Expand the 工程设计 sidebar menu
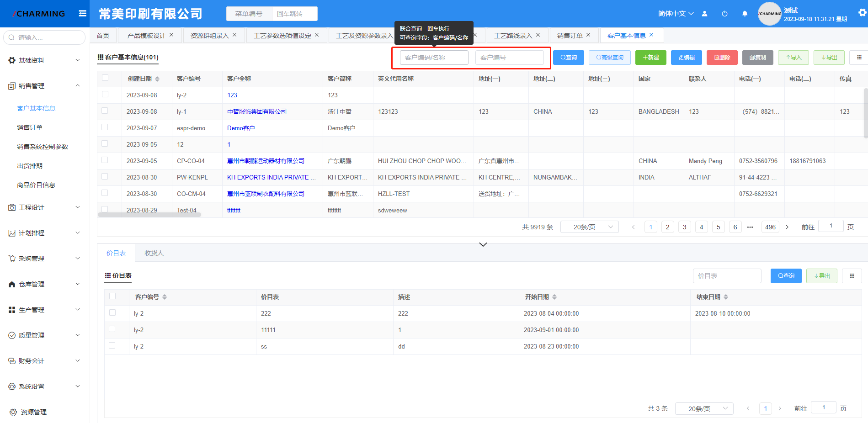Image resolution: width=868 pixels, height=423 pixels. click(44, 207)
